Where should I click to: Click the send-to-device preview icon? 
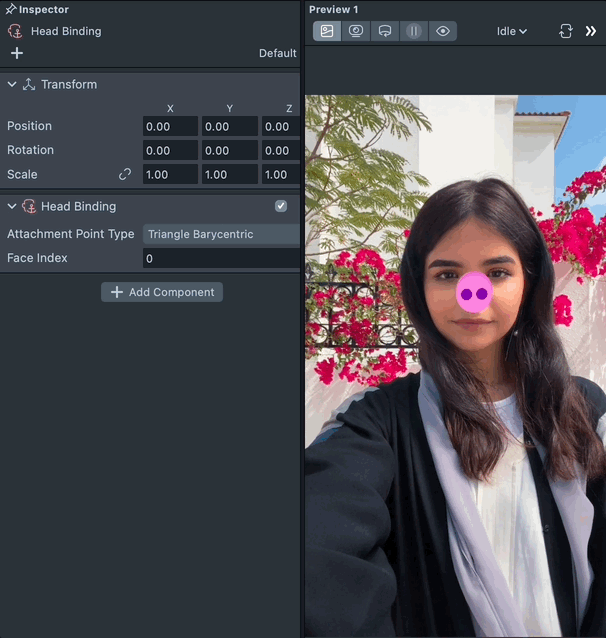(x=385, y=31)
